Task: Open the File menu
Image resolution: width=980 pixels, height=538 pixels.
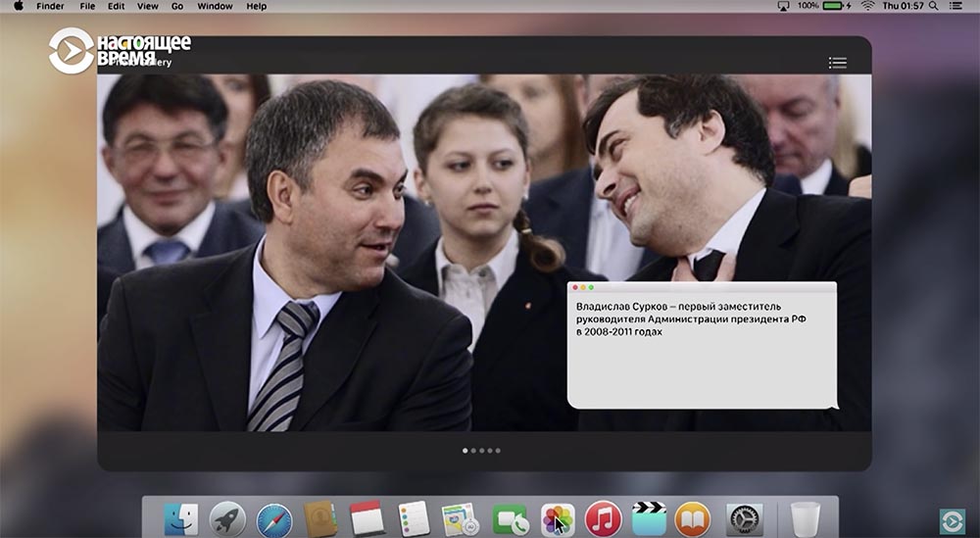Action: point(87,6)
